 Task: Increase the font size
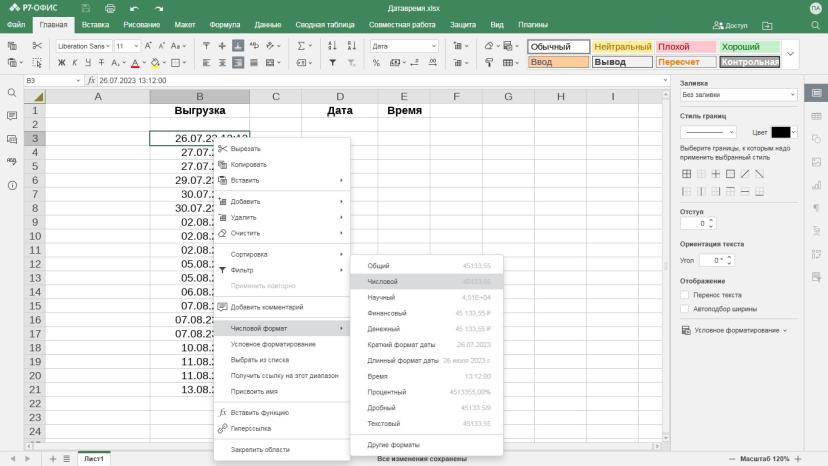(148, 46)
